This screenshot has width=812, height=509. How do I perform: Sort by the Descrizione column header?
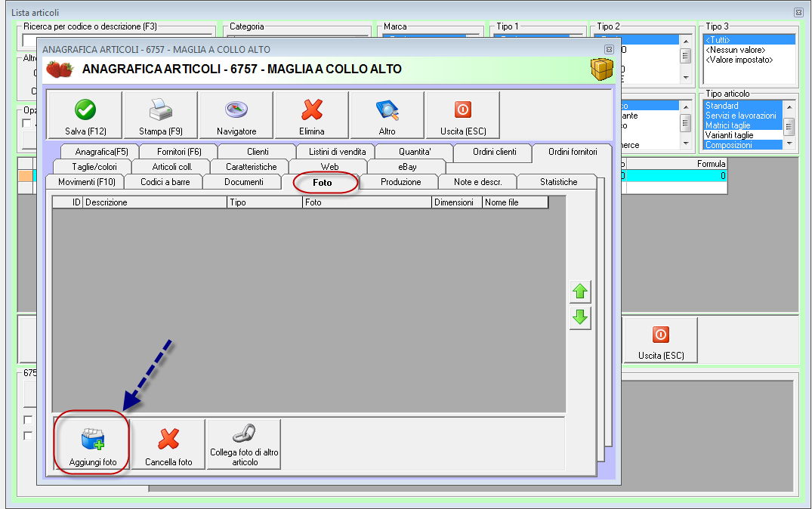[155, 202]
